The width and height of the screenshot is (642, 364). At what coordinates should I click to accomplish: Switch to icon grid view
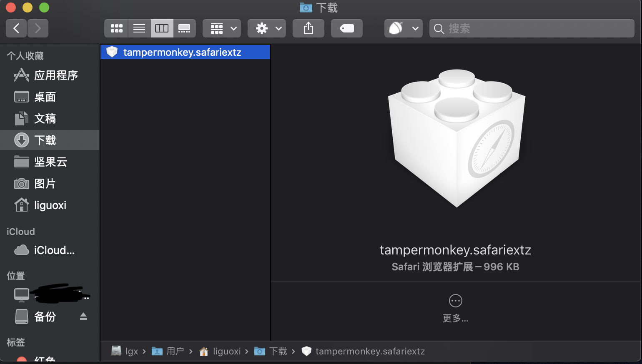116,28
